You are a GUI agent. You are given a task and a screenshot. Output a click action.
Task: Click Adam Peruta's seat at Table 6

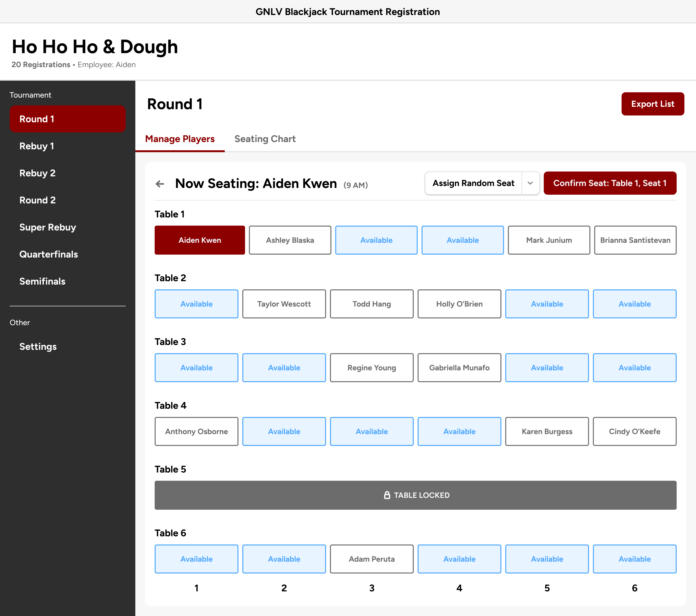click(371, 559)
